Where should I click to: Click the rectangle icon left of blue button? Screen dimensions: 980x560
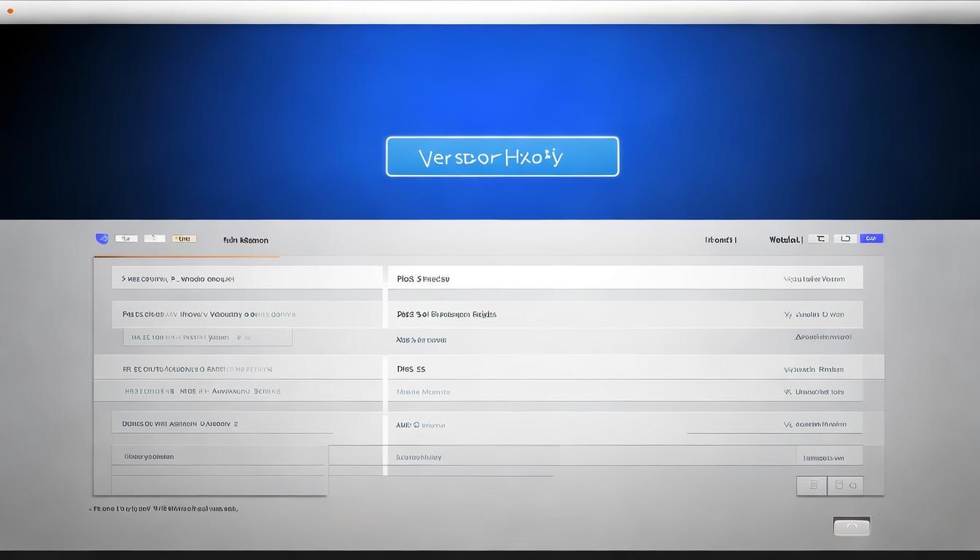pyautogui.click(x=845, y=238)
